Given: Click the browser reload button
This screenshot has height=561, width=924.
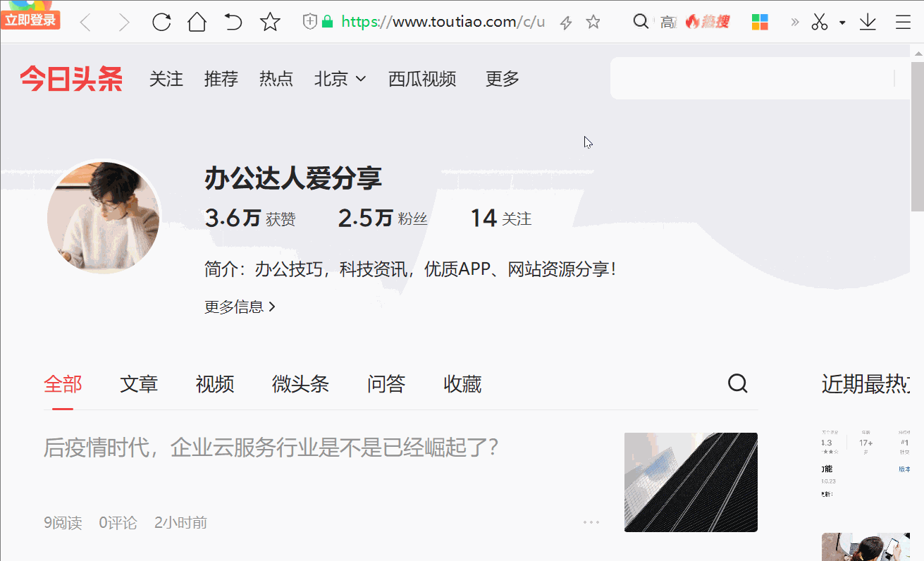Looking at the screenshot, I should (161, 23).
